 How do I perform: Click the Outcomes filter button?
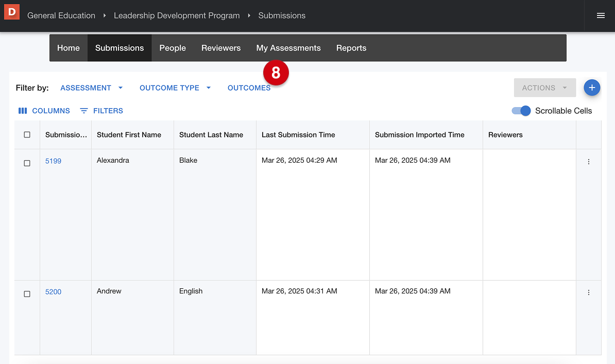click(249, 88)
